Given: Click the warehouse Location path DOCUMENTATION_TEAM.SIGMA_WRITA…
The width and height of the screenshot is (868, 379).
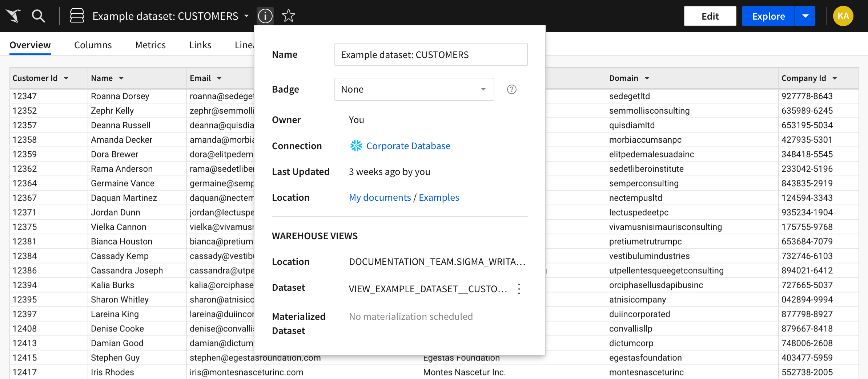Looking at the screenshot, I should tap(437, 262).
